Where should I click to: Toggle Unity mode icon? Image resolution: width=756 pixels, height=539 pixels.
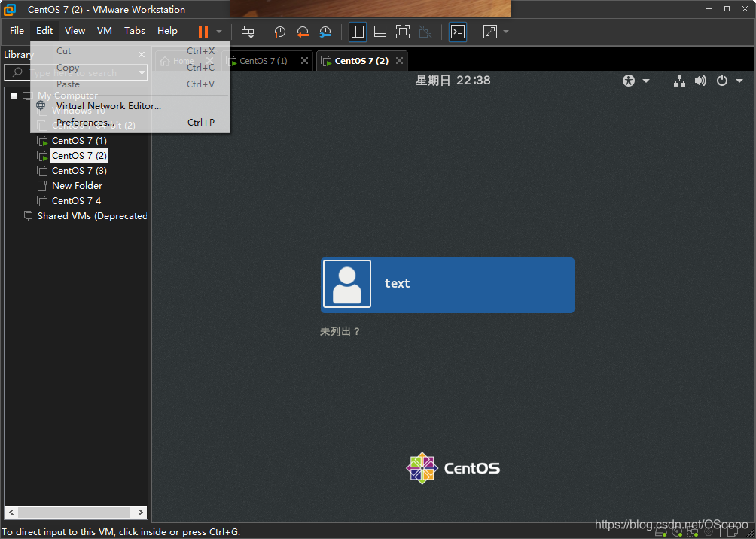425,32
